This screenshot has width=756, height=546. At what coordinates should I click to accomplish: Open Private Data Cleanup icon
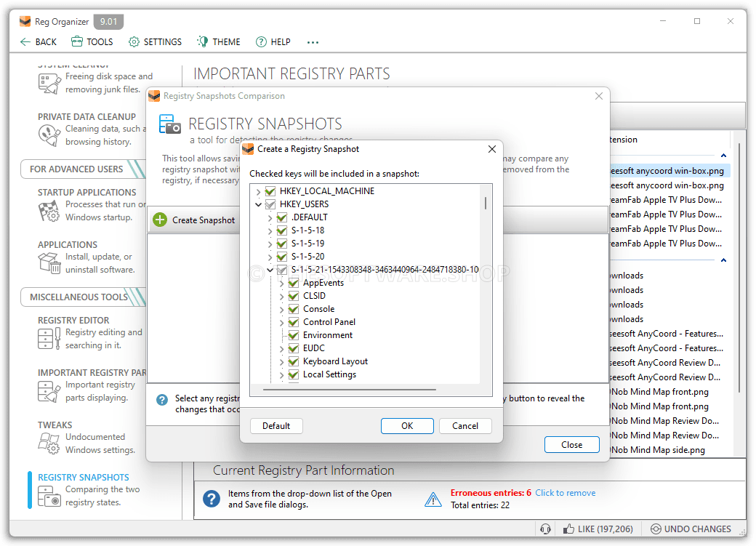tap(49, 135)
